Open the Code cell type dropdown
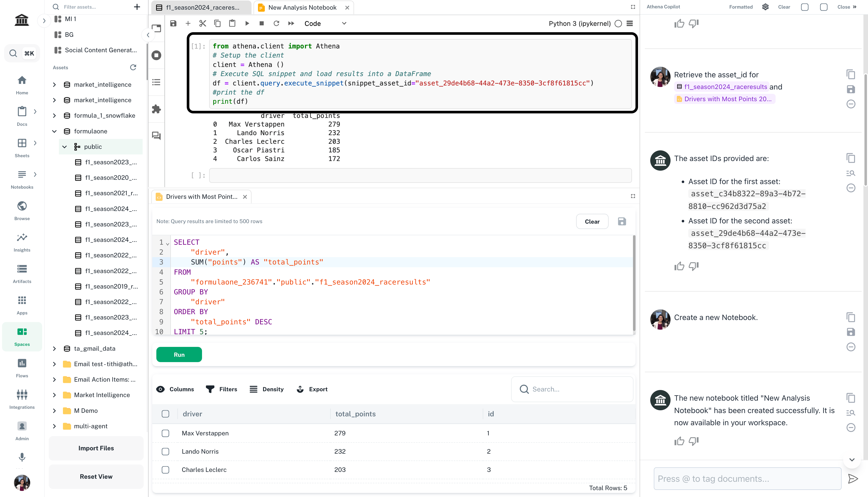This screenshot has height=497, width=868. point(326,23)
